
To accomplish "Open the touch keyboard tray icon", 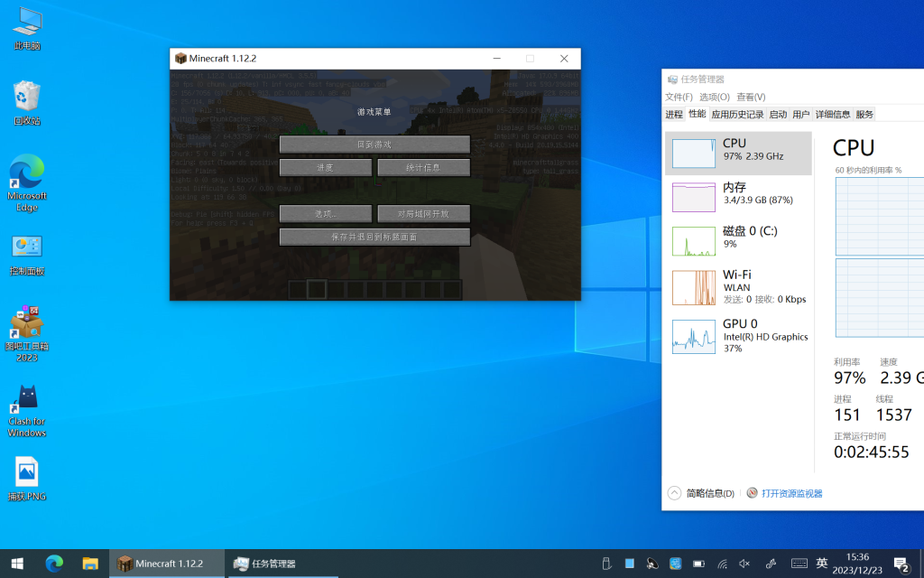I will pyautogui.click(x=799, y=564).
